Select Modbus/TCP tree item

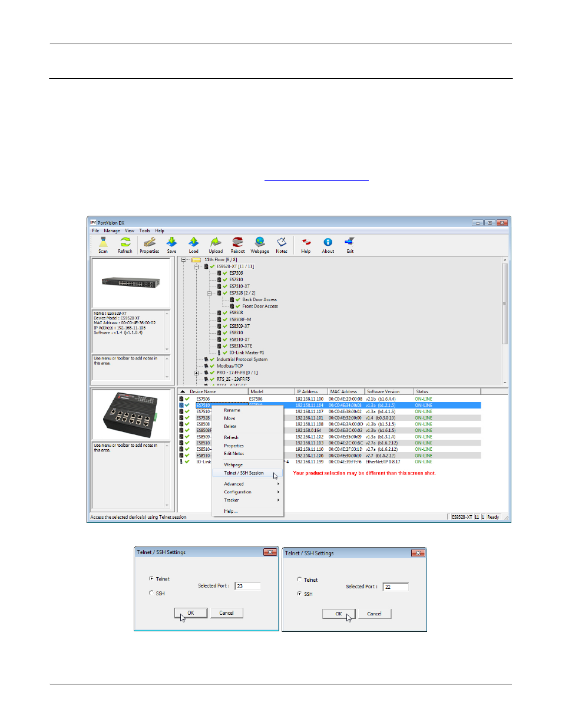pyautogui.click(x=230, y=366)
